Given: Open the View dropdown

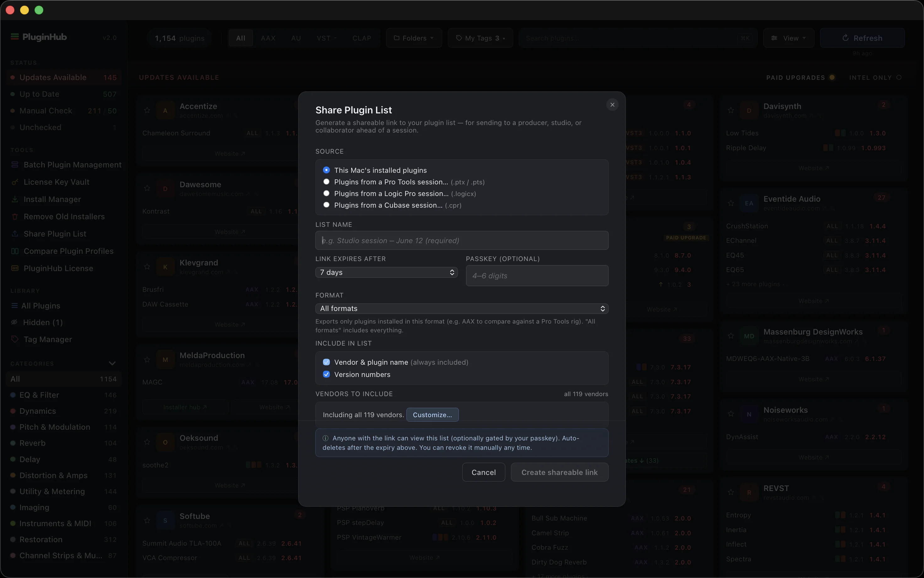Looking at the screenshot, I should tap(788, 38).
